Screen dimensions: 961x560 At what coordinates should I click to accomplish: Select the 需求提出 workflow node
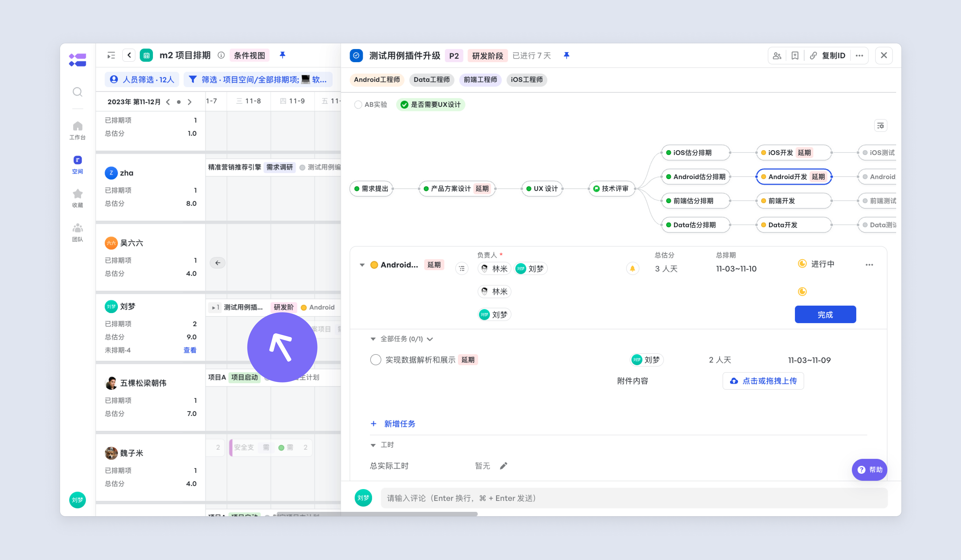pyautogui.click(x=371, y=188)
